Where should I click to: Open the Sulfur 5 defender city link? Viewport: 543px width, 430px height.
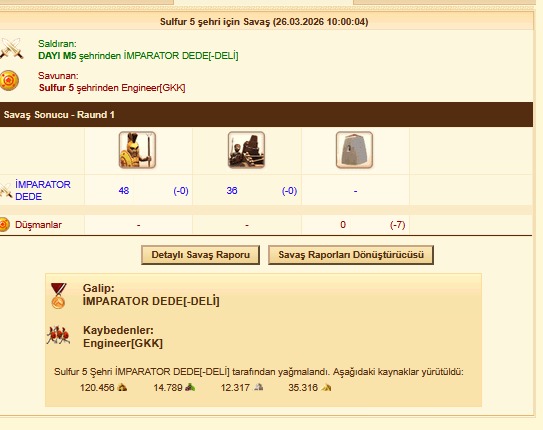click(x=56, y=88)
